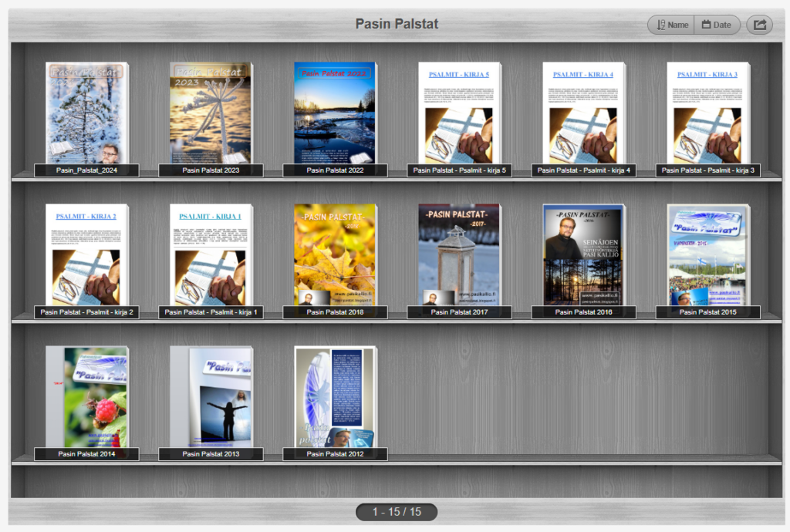This screenshot has height=532, width=790.
Task: Open the Pasin Palstat 2013 book cover
Action: point(211,396)
